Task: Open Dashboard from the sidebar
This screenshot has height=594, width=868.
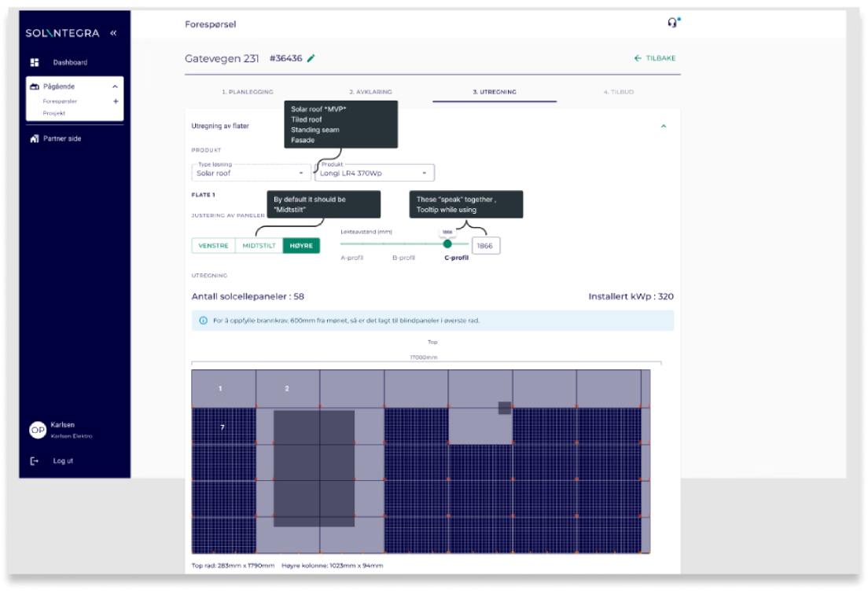Action: pyautogui.click(x=69, y=62)
